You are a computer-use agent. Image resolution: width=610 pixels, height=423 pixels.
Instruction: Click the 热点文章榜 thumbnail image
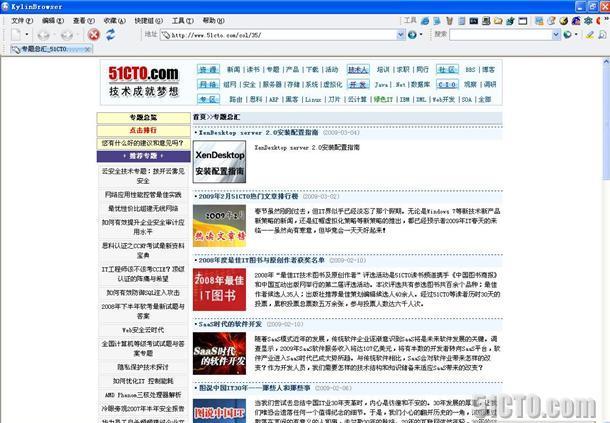[219, 226]
